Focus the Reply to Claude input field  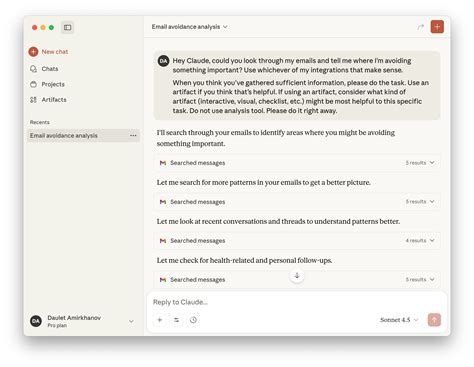297,302
